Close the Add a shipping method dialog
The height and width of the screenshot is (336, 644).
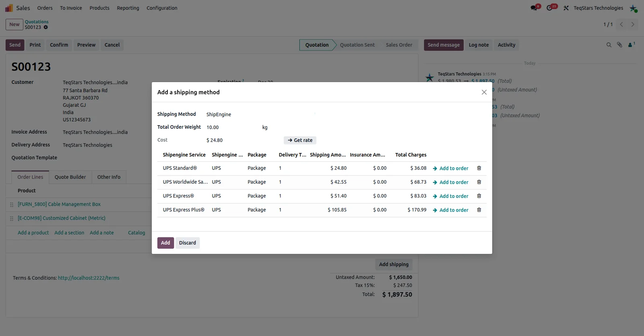coord(484,92)
